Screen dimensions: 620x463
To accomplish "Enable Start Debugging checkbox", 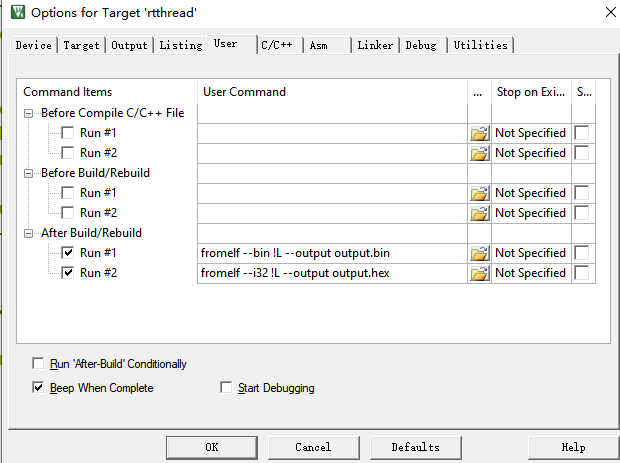I will pyautogui.click(x=226, y=388).
